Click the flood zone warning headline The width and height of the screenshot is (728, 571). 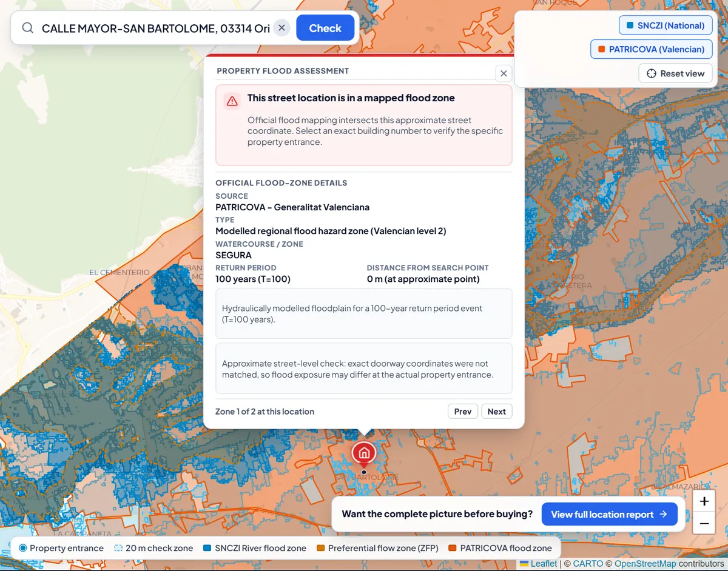351,98
